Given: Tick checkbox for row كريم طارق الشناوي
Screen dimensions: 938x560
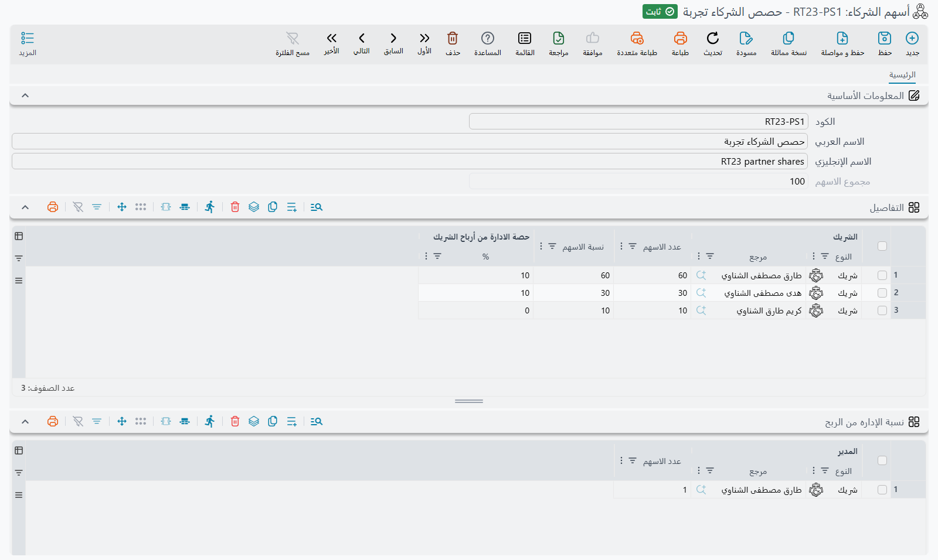Looking at the screenshot, I should coord(882,310).
